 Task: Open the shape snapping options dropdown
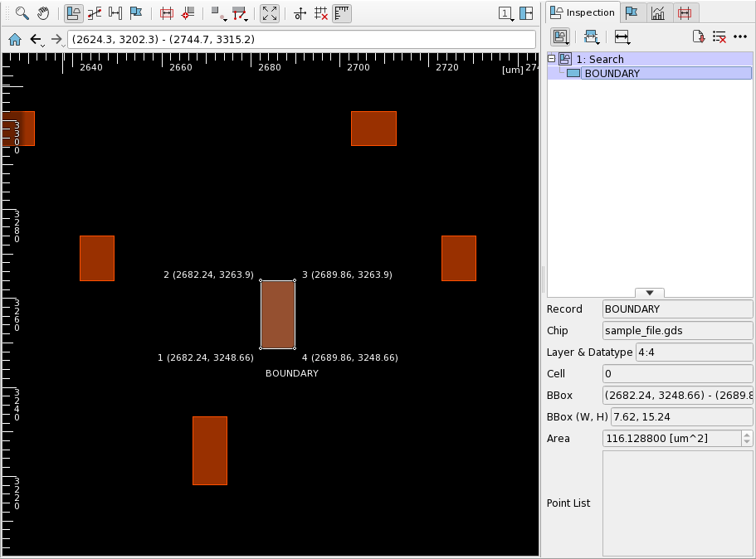218,13
